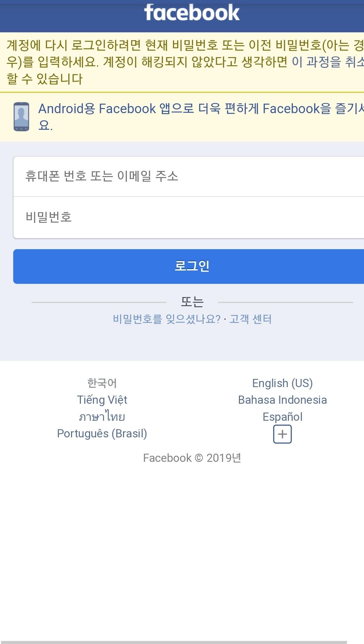Viewport: 364px width, 644px height.
Task: Switch language to ภาษาไทย
Action: [102, 417]
